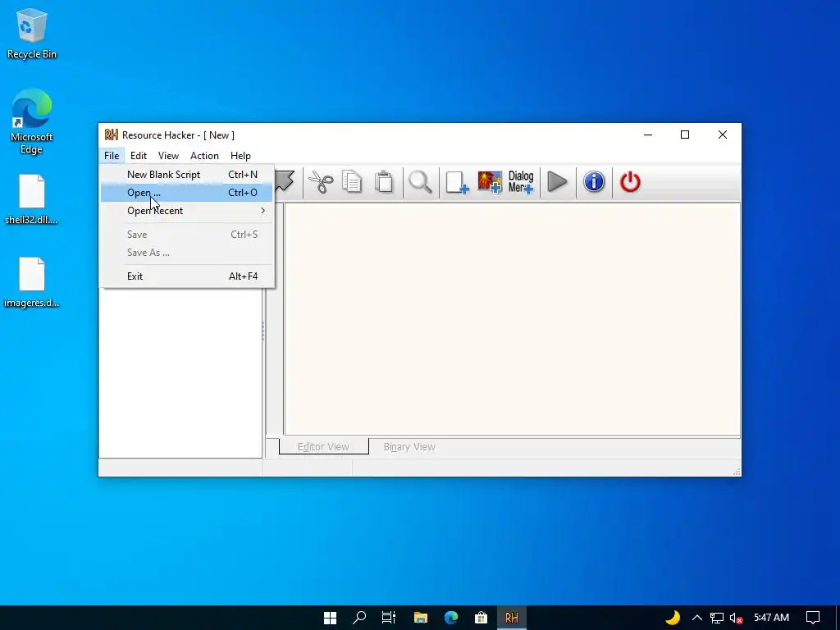Select the shell32.dll file on desktop
Image resolution: width=840 pixels, height=630 pixels.
pyautogui.click(x=32, y=199)
